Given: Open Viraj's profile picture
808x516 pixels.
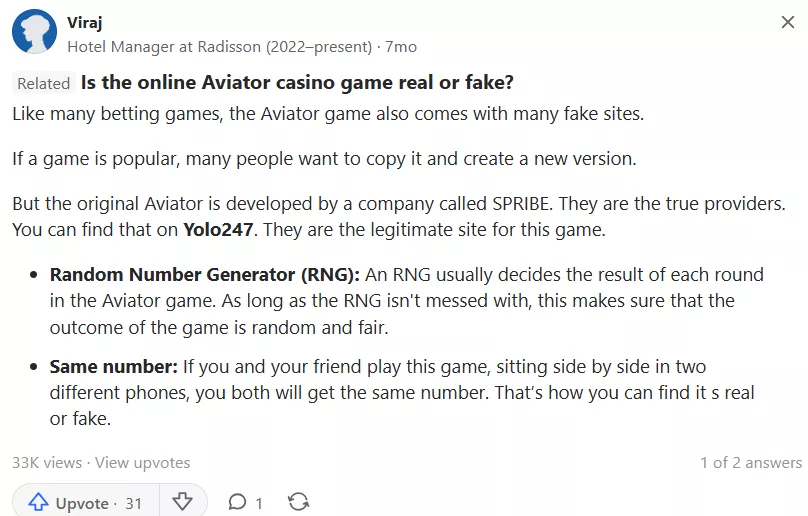Looking at the screenshot, I should point(35,31).
